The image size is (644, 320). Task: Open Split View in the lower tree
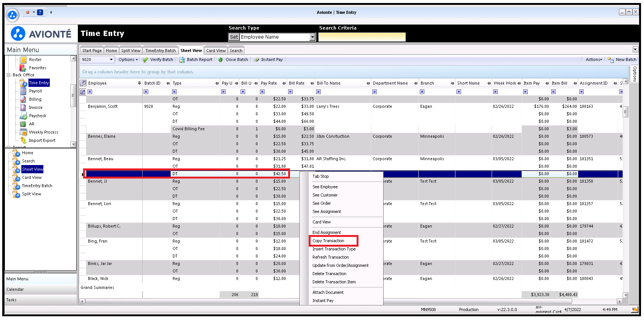pyautogui.click(x=31, y=194)
